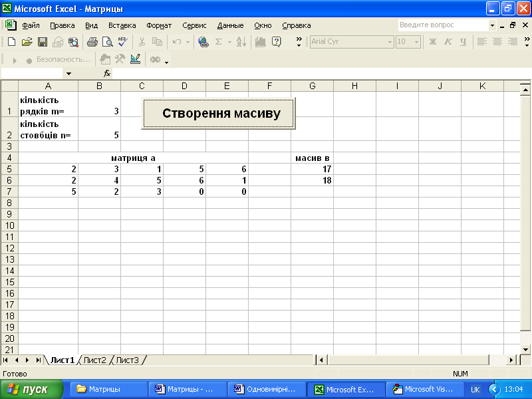Toggle Bold formatting (Ж)
The height and width of the screenshot is (399, 532).
pos(433,42)
